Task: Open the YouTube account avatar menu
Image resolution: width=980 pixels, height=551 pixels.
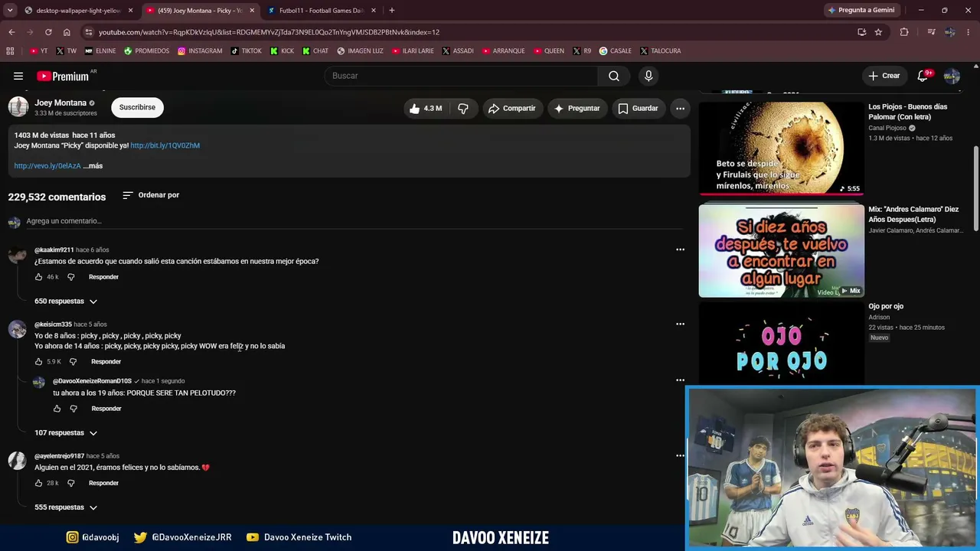Action: [952, 76]
